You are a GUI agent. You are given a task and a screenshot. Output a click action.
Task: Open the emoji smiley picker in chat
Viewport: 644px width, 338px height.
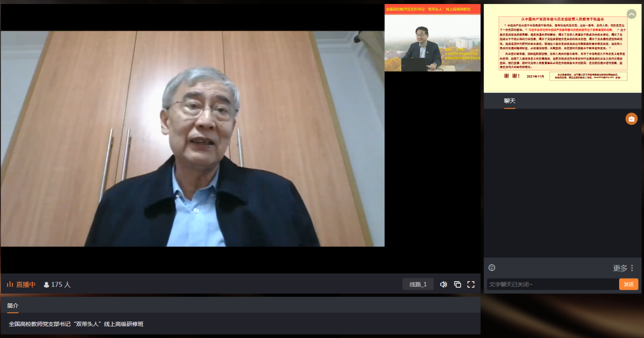click(492, 267)
